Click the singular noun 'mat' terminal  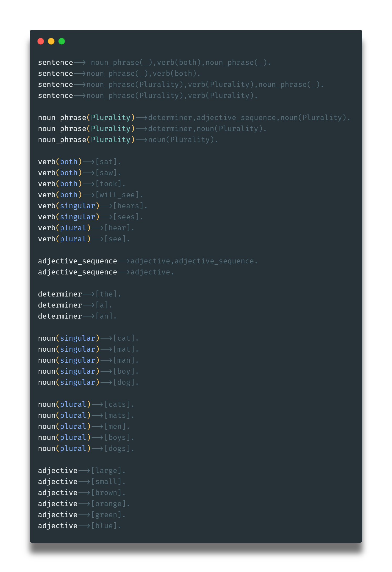(x=124, y=349)
